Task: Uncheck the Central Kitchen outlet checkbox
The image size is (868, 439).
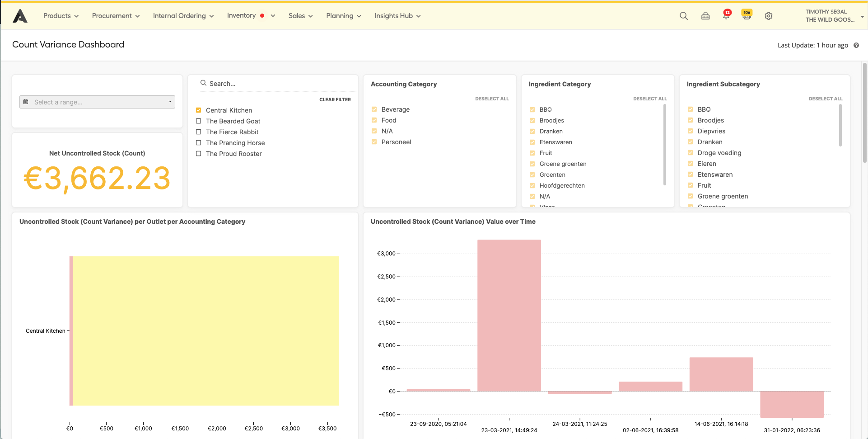Action: click(x=198, y=110)
